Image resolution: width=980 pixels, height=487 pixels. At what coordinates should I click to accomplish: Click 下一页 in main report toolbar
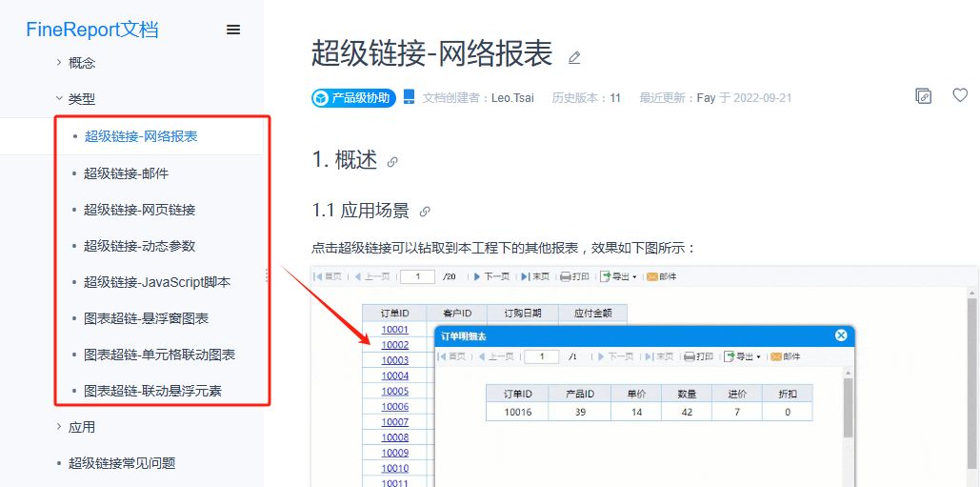(x=491, y=276)
